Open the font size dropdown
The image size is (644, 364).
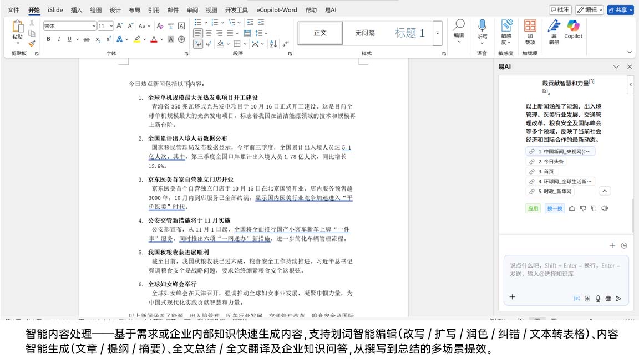(111, 26)
